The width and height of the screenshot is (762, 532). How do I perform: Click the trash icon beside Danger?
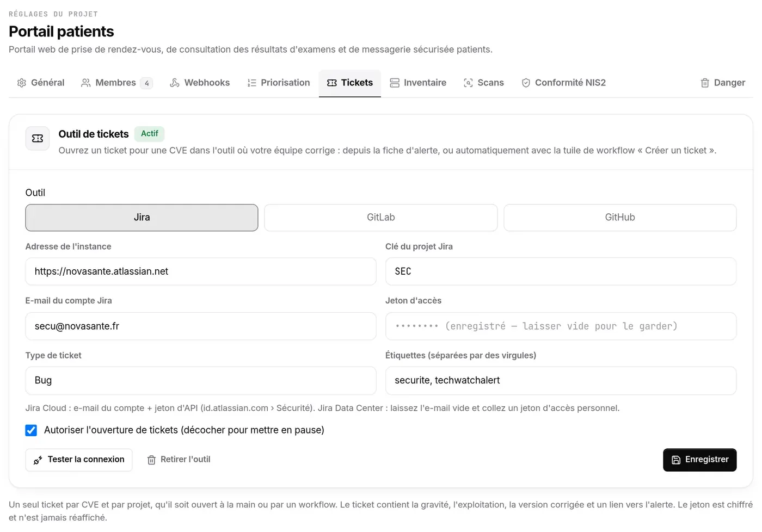tap(705, 83)
